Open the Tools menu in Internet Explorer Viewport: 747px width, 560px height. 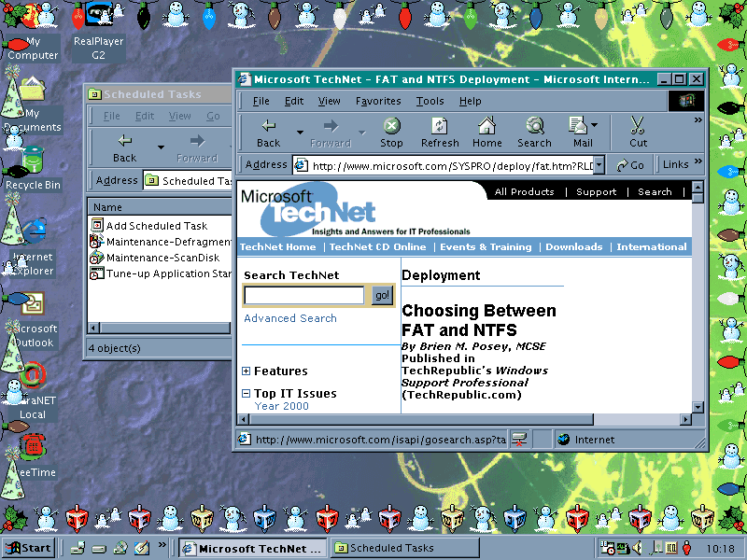[x=430, y=101]
